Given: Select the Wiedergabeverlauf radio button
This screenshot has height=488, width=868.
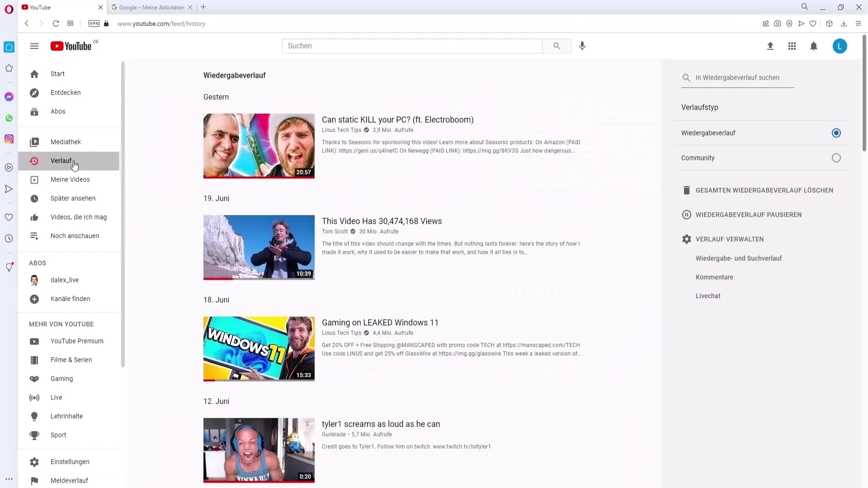Looking at the screenshot, I should 836,133.
